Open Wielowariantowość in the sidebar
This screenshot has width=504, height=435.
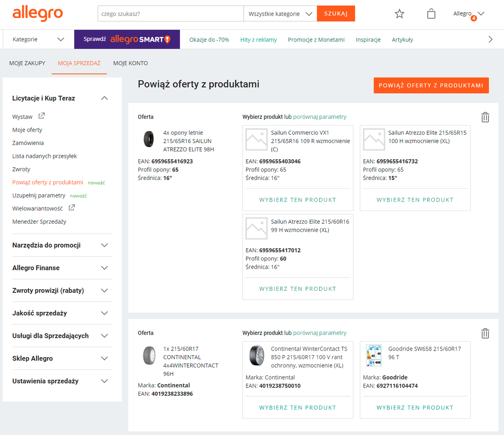tap(37, 208)
